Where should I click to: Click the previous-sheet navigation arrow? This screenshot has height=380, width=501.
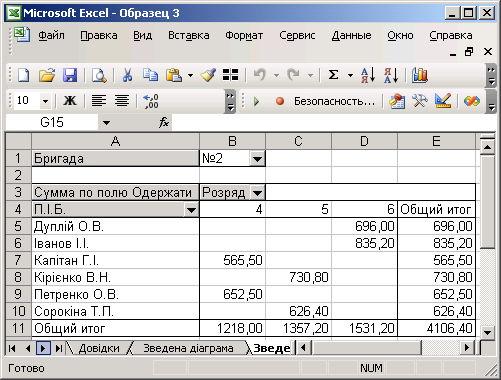pos(28,348)
